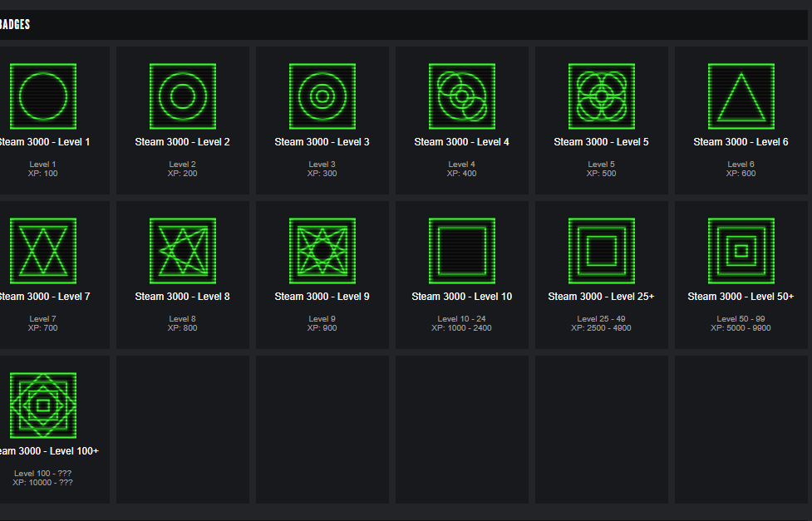The image size is (812, 521).
Task: Click the Level 7 crossed triangles badge icon
Action: pos(43,251)
